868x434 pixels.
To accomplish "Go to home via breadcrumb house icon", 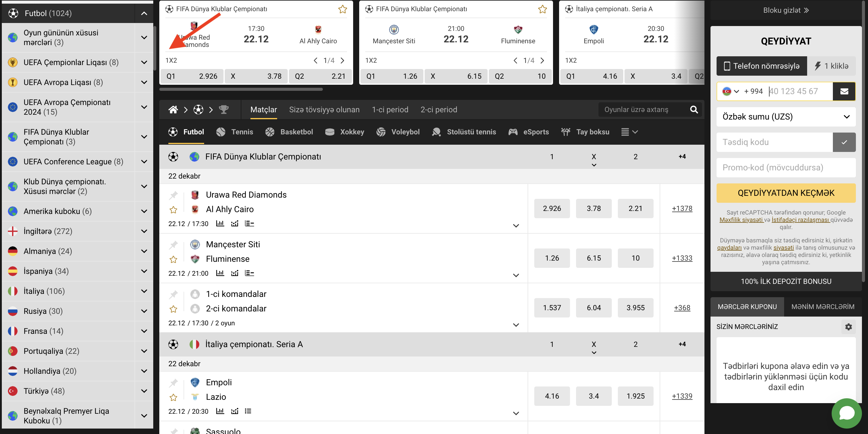I will tap(173, 110).
